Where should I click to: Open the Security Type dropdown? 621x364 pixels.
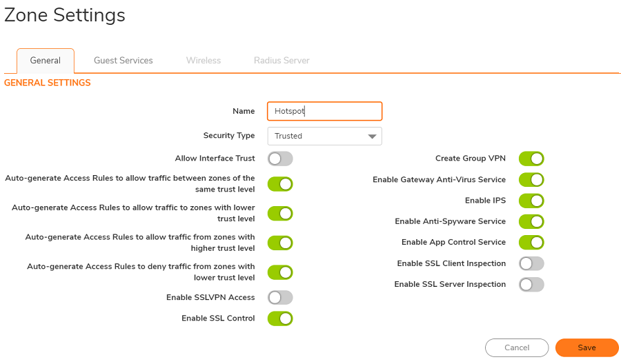click(324, 136)
